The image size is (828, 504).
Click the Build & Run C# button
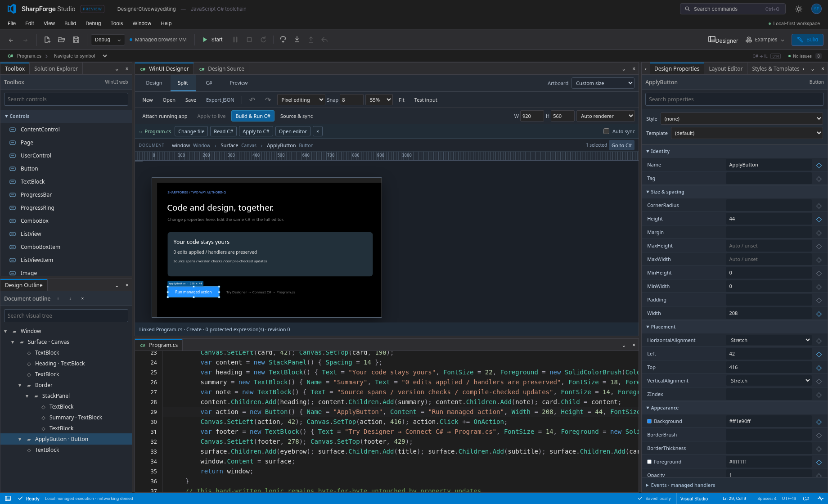pos(253,116)
